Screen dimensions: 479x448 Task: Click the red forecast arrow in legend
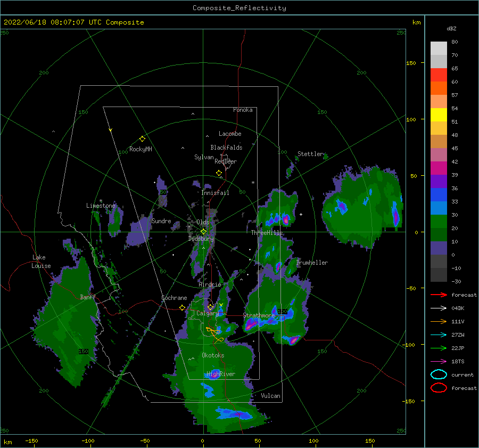coord(439,295)
